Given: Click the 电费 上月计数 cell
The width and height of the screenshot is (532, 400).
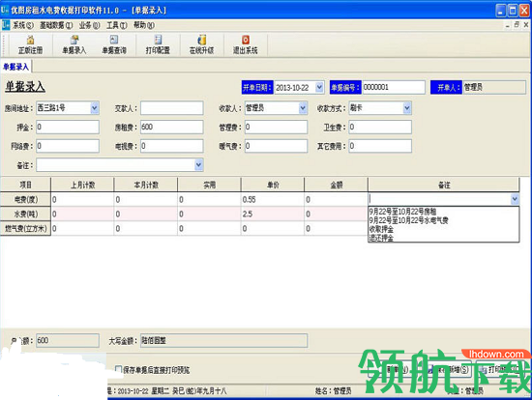Looking at the screenshot, I should [82, 199].
